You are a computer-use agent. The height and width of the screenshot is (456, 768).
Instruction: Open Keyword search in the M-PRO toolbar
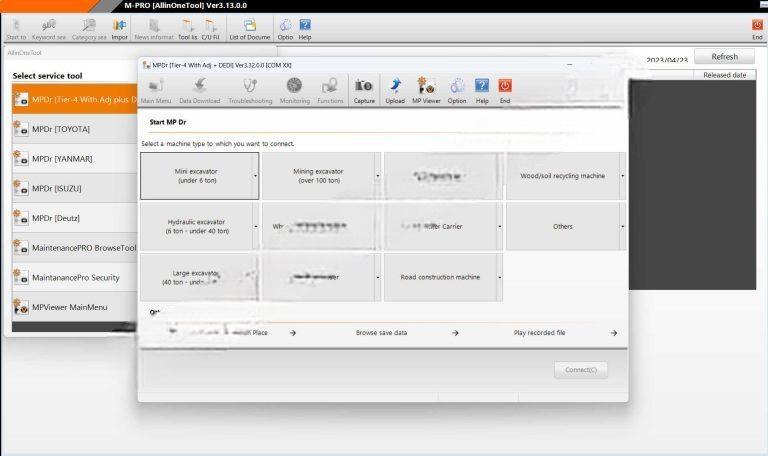point(48,30)
